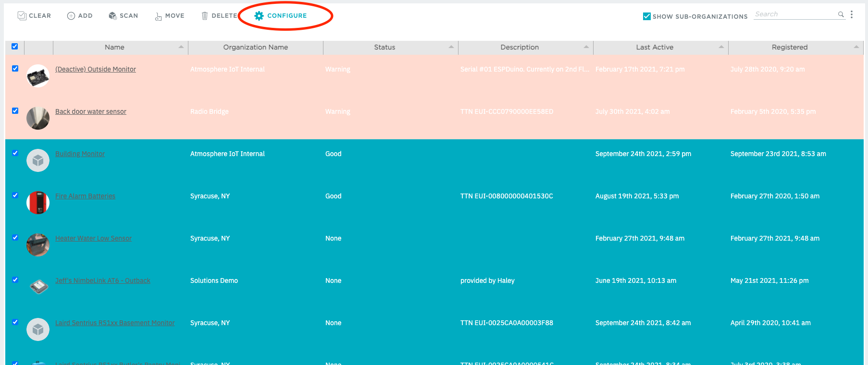868x365 pixels.
Task: Toggle the select-all header checkbox
Action: 15,47
